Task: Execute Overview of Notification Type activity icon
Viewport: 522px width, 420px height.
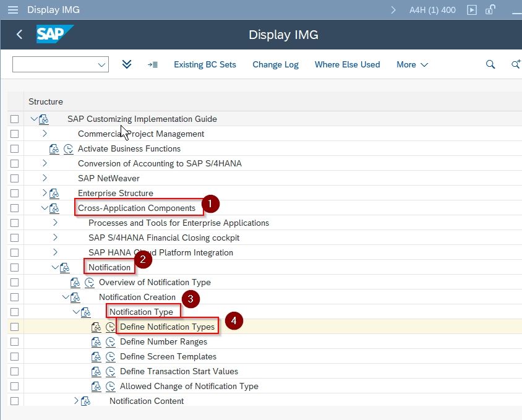Action: (x=89, y=283)
